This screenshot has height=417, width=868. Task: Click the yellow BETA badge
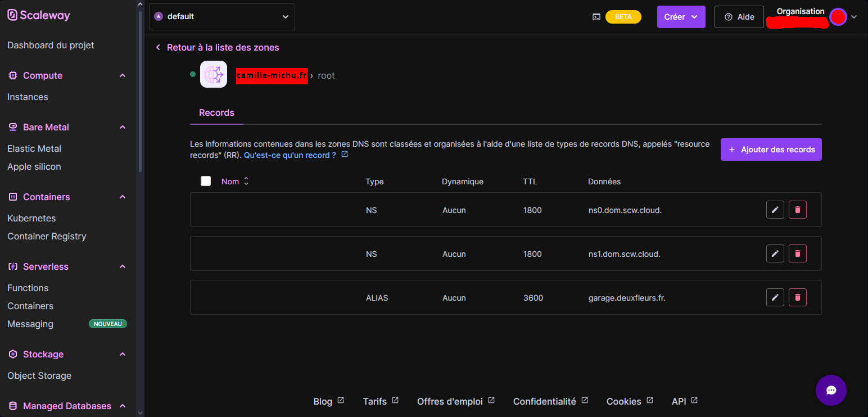623,17
